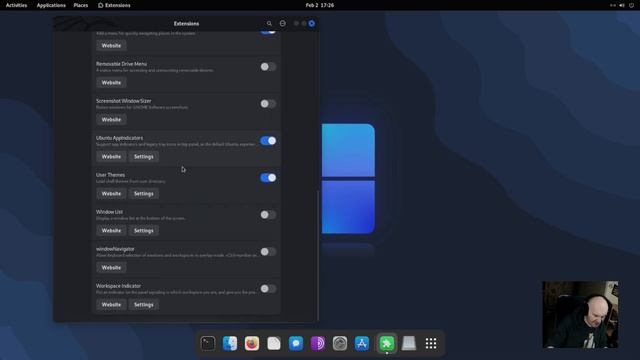Select the 'Workspace Indicator' title
This screenshot has width=640, height=360.
click(118, 286)
